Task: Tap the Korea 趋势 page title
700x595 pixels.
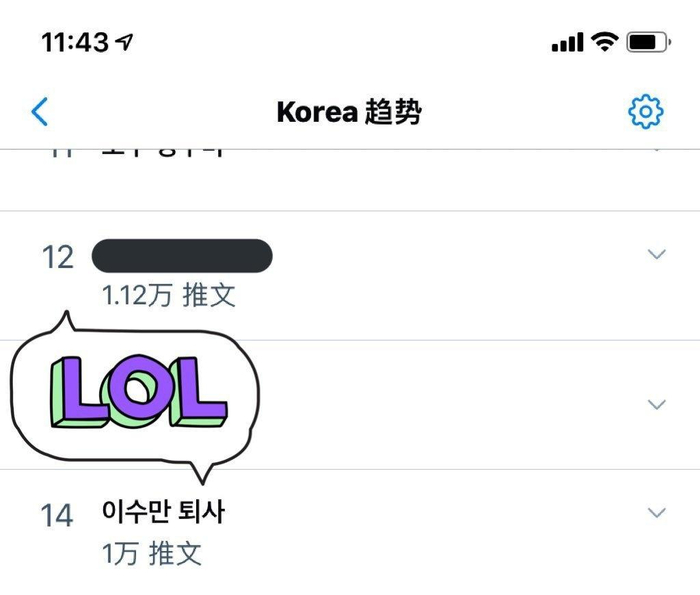Action: (x=349, y=112)
